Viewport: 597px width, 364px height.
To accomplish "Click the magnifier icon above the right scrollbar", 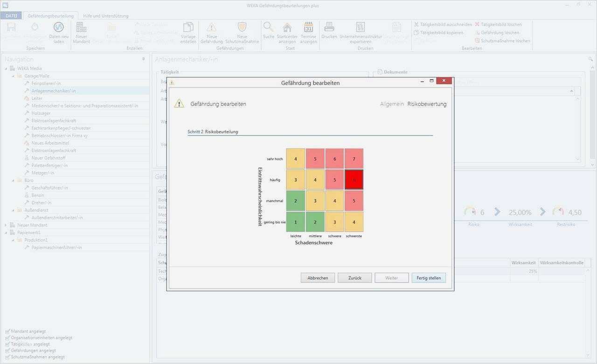I will (591, 59).
